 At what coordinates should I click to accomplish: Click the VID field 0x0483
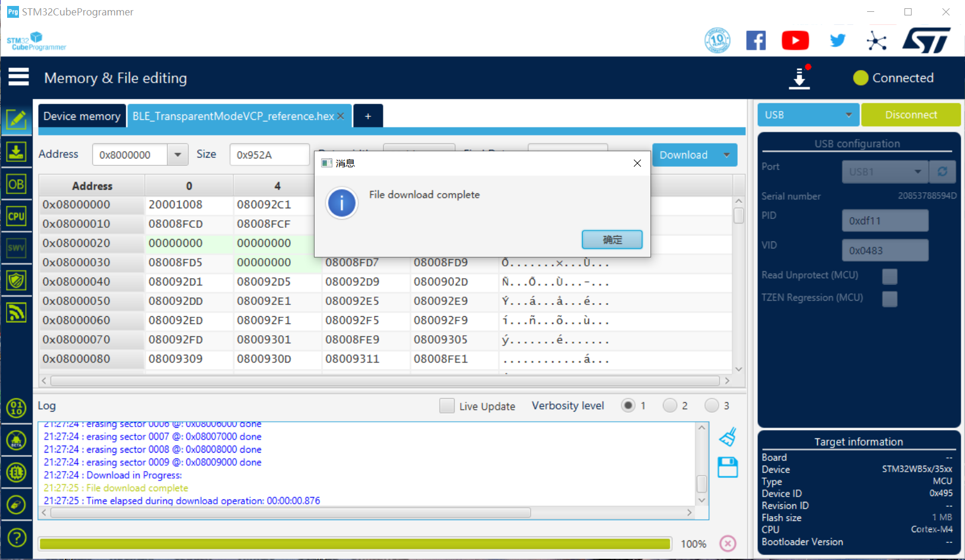pyautogui.click(x=885, y=250)
